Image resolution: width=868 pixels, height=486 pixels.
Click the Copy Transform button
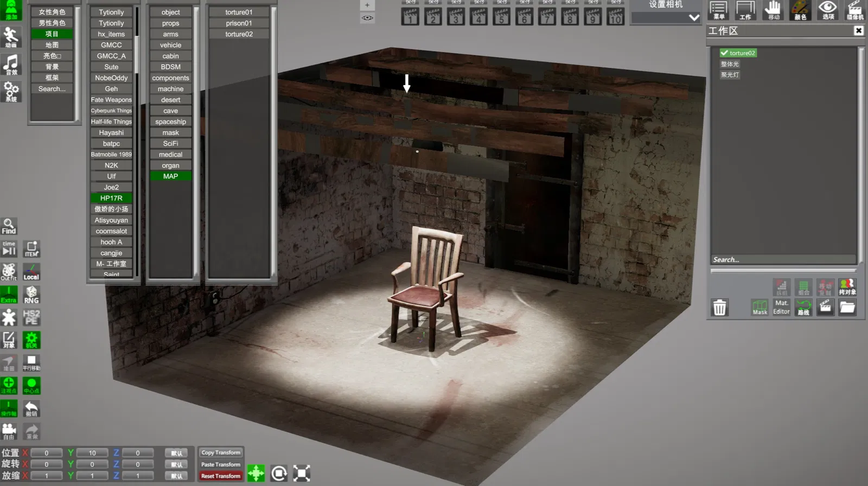click(x=221, y=453)
